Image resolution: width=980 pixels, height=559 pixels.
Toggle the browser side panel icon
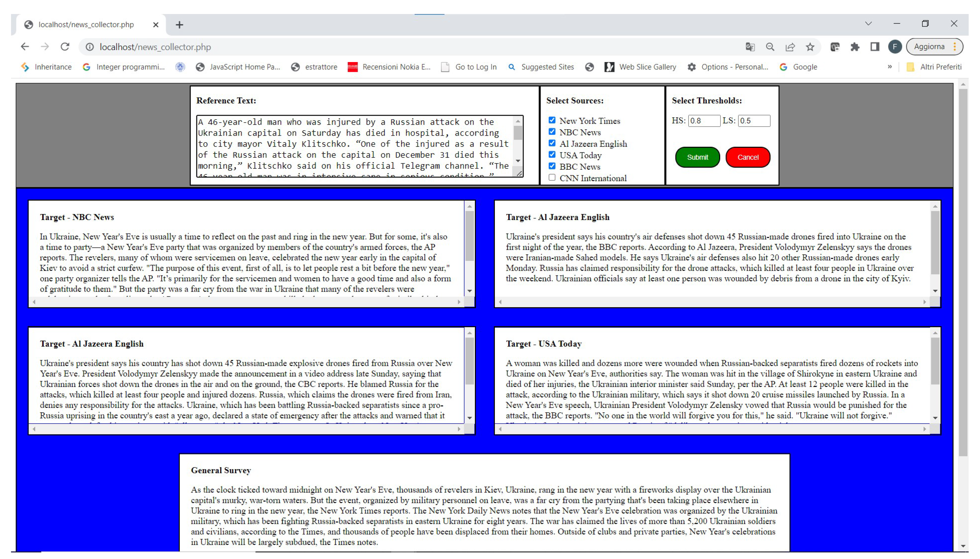pos(875,47)
